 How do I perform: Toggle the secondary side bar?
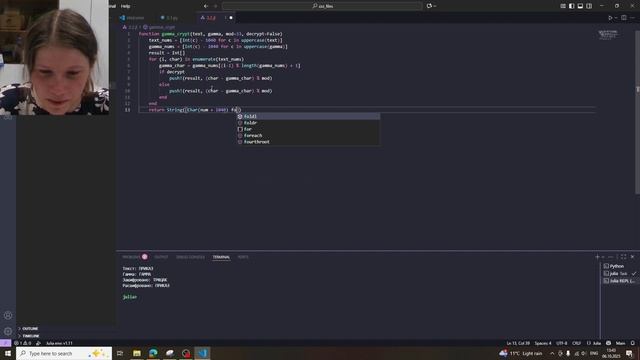pos(589,6)
